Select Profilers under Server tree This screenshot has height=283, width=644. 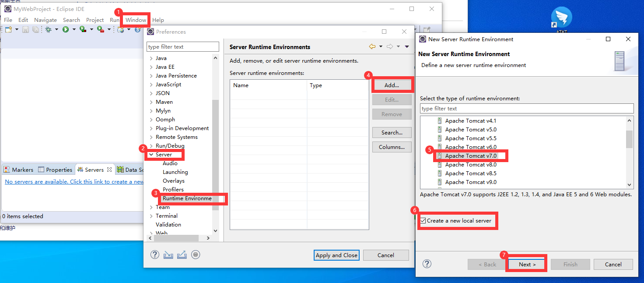point(173,190)
